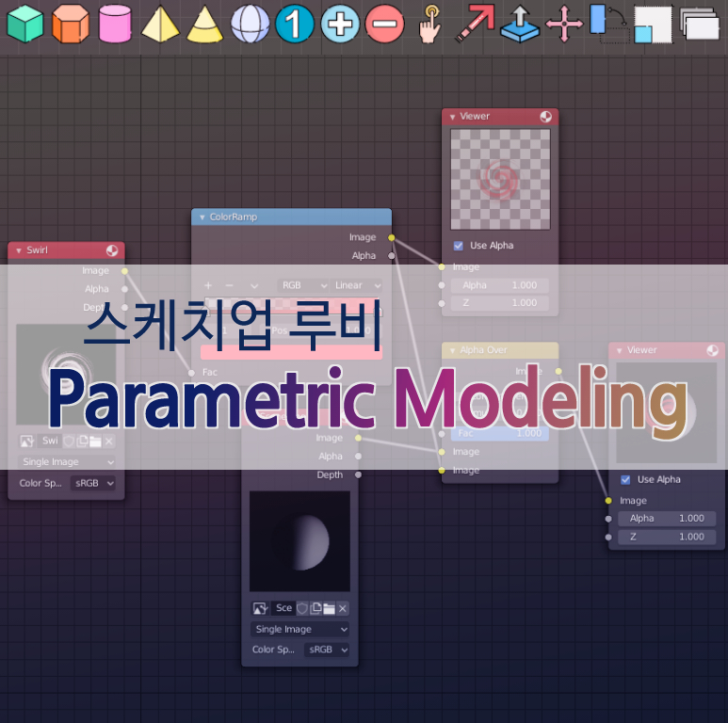Select the hand pointer touch icon
The height and width of the screenshot is (723, 728).
430,24
